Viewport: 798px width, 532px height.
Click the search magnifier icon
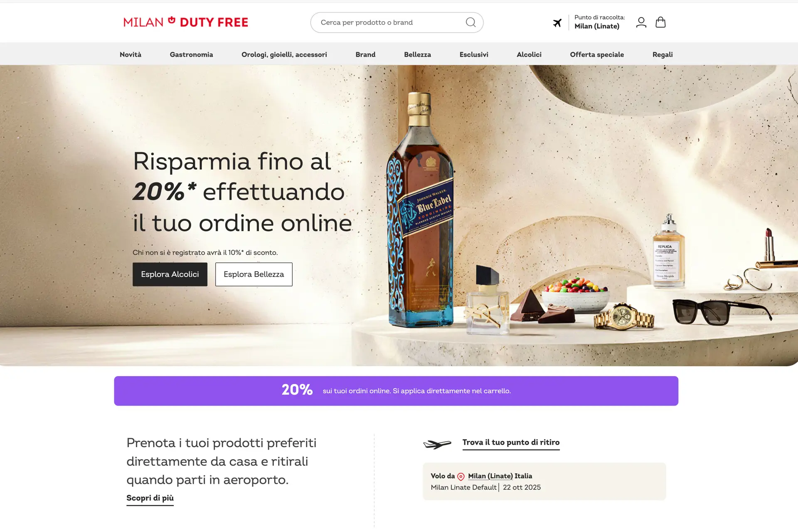(x=470, y=22)
